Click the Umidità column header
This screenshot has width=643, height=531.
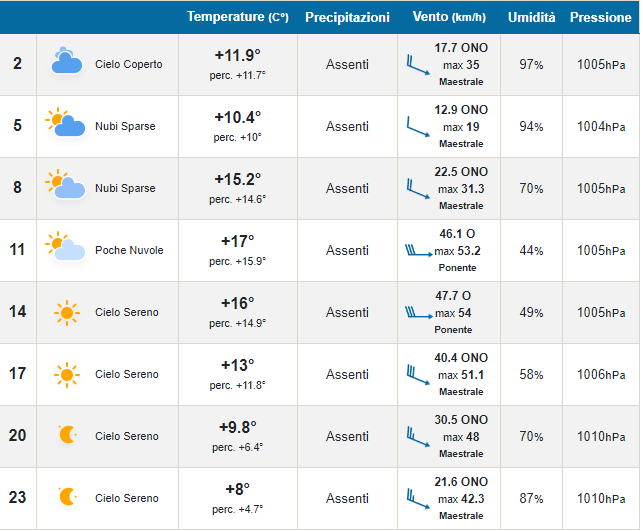coord(531,17)
